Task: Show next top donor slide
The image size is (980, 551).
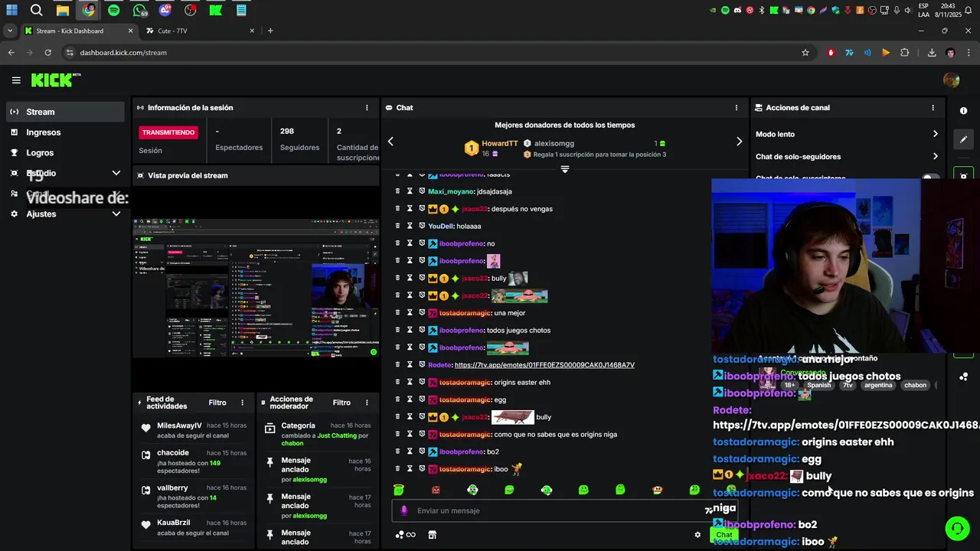Action: tap(739, 142)
